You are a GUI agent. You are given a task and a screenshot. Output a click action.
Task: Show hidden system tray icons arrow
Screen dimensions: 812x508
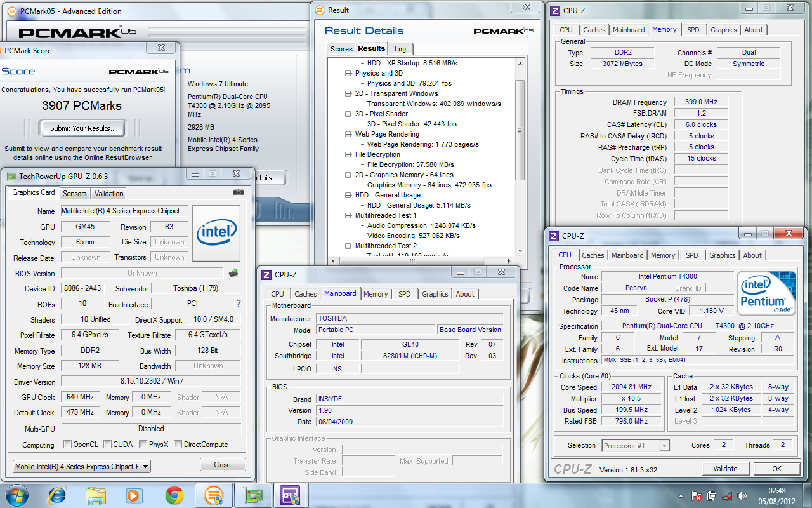point(681,496)
